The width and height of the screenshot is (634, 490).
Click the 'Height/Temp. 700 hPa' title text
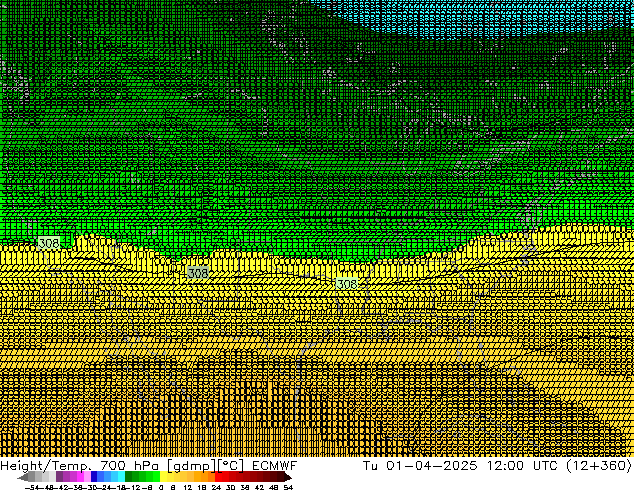(x=81, y=466)
